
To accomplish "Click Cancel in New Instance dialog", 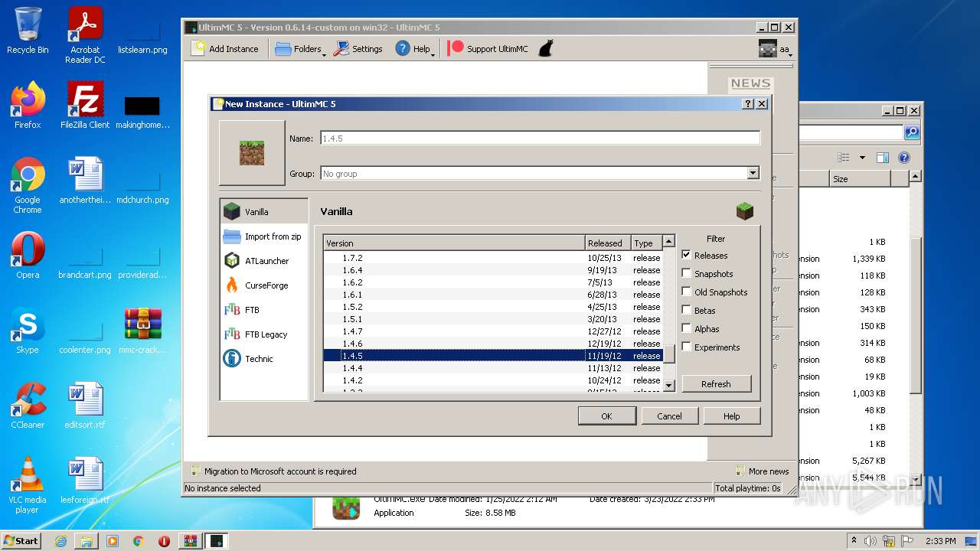I will pyautogui.click(x=669, y=416).
